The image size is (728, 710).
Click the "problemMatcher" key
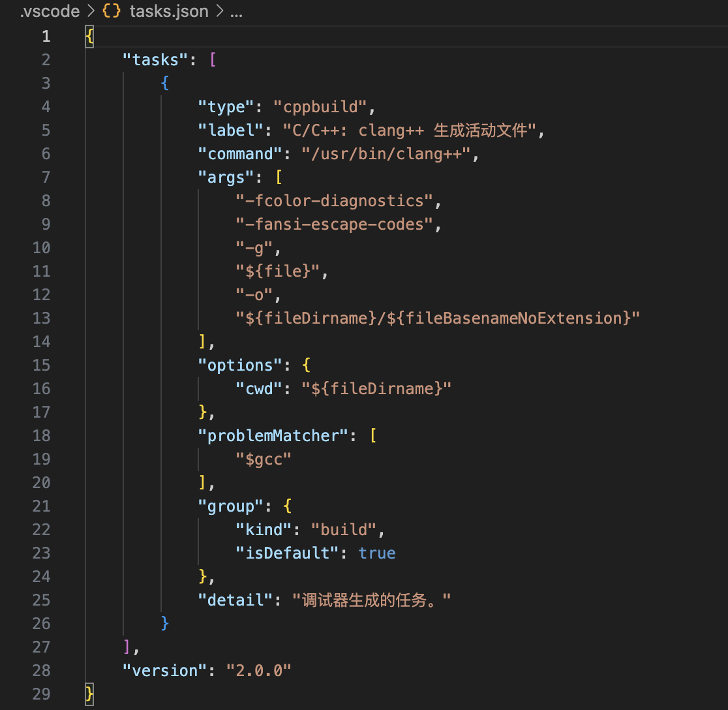pyautogui.click(x=273, y=435)
